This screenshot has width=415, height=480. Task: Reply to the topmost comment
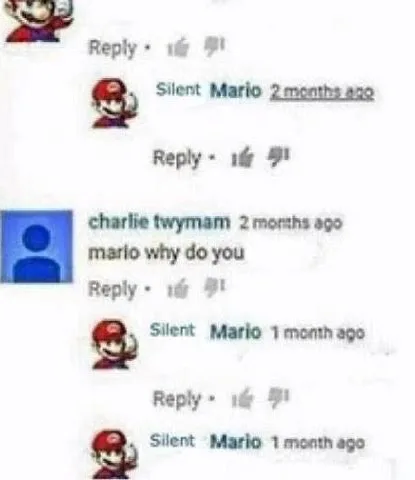(x=113, y=48)
